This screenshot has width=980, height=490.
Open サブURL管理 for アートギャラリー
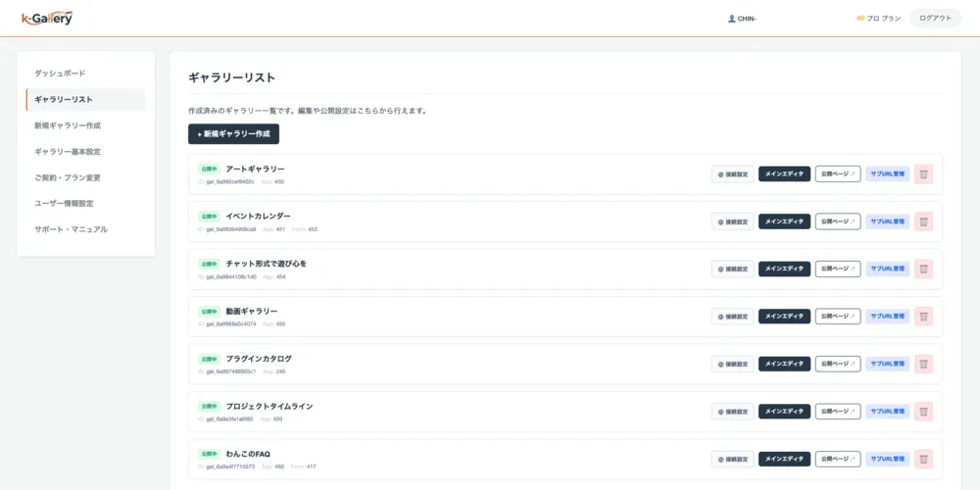[x=888, y=173]
